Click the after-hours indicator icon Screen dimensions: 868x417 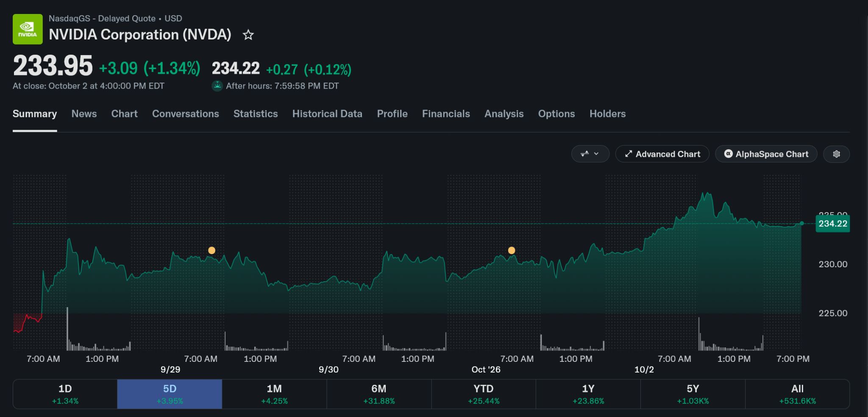217,86
